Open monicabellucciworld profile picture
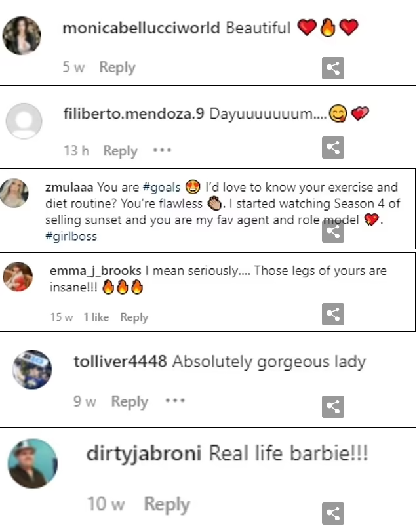Viewport: 417px width, 532px height. (22, 35)
